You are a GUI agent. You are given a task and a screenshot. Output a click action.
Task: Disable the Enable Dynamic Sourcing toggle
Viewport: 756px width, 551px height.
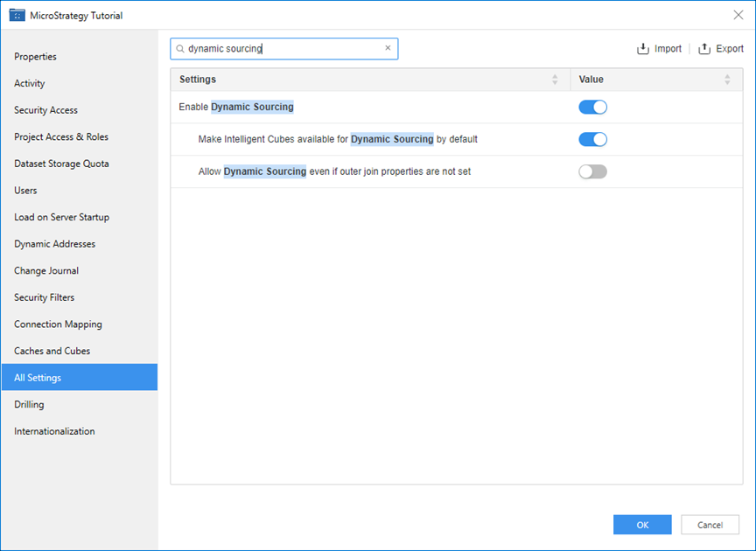(592, 108)
